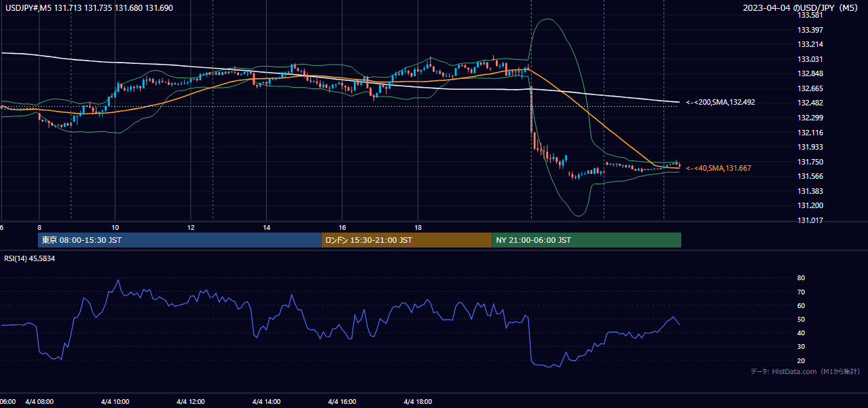
Task: Click price axis value 132.848
Action: point(810,73)
